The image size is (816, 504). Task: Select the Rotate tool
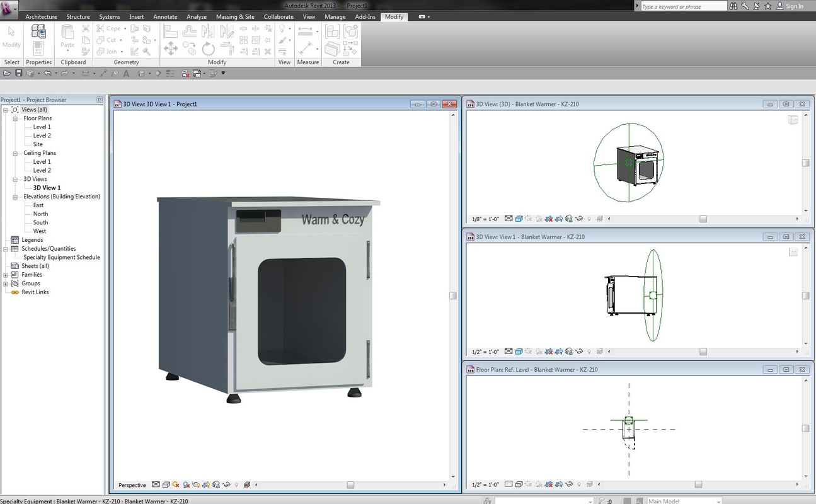[208, 49]
